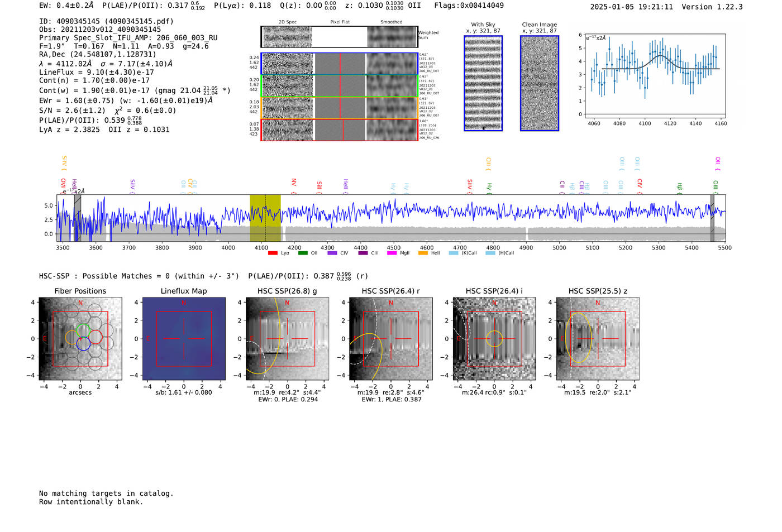
Task: Click the 'EWr: 0, PLAE: 0.294' caption
Action: click(288, 400)
